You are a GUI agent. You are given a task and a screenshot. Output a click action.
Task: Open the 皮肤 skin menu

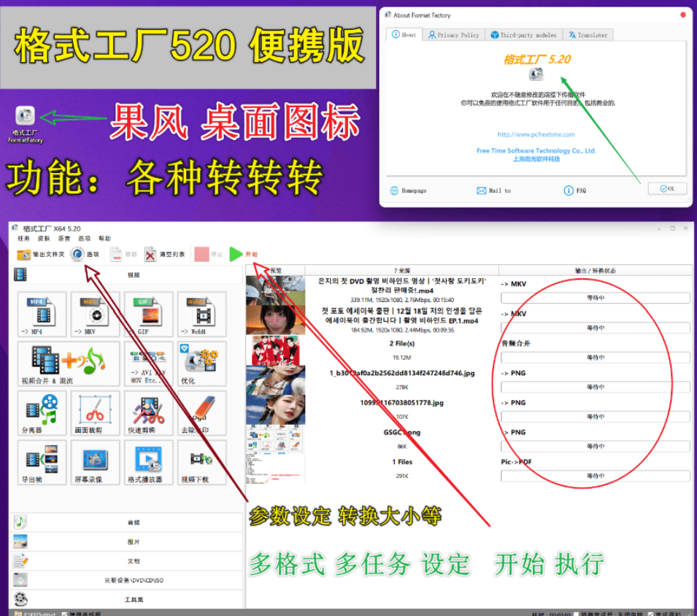[x=44, y=239]
